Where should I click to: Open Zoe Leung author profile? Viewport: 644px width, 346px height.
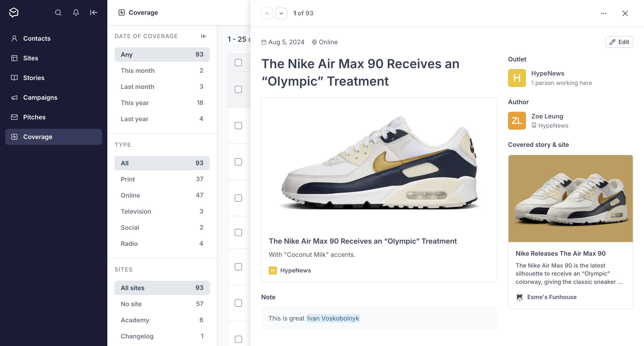[547, 116]
